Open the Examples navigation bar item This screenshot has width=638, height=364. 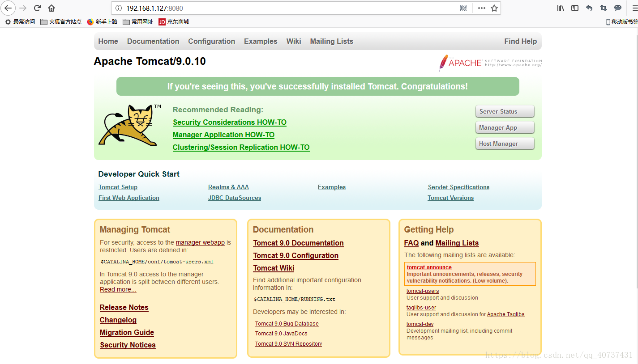point(261,41)
